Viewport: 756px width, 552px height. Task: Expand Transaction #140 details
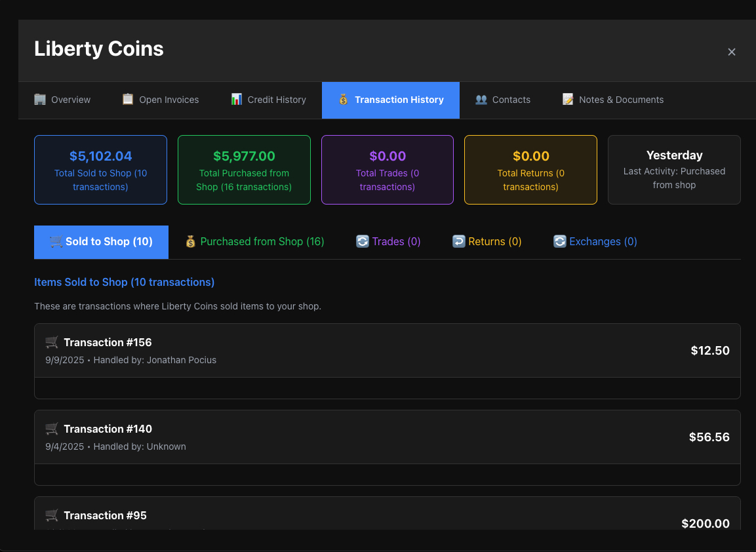click(x=387, y=437)
